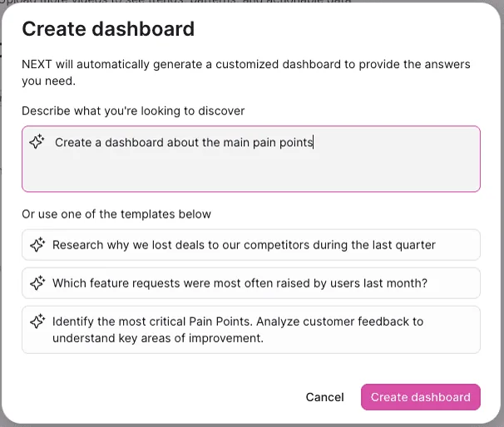The image size is (504, 427).
Task: Click sparkle icon beside Pain Points template
Action: pos(37,321)
